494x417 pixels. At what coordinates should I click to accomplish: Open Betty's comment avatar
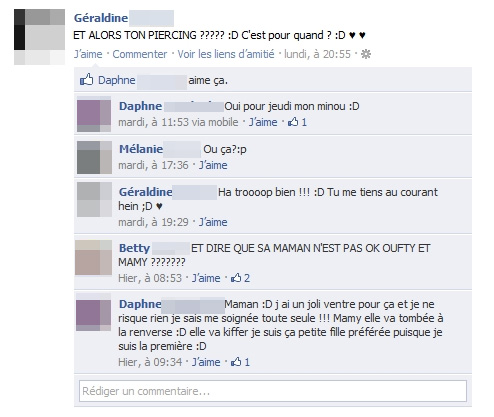pyautogui.click(x=93, y=257)
